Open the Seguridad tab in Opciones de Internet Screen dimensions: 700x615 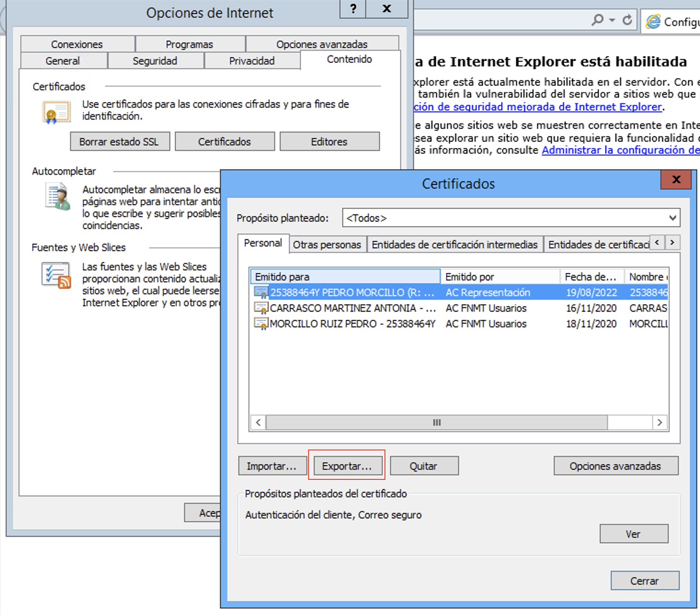155,61
